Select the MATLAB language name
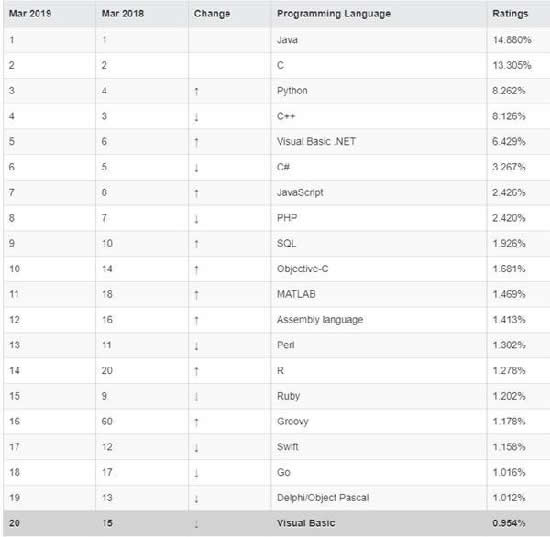This screenshot has width=550, height=537. (296, 294)
